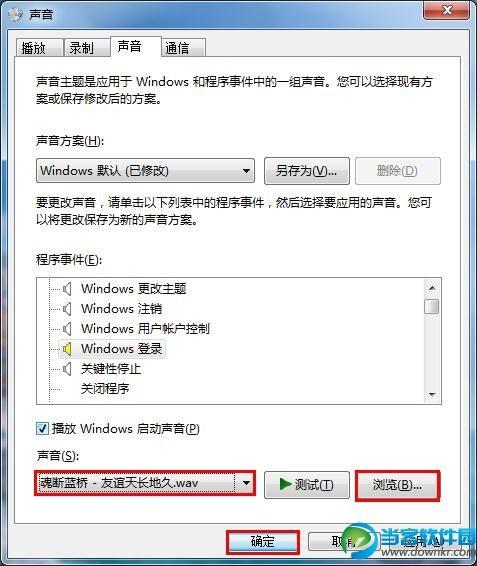477x566 pixels.
Task: Click event list scrollbar up arrow
Action: click(x=432, y=288)
